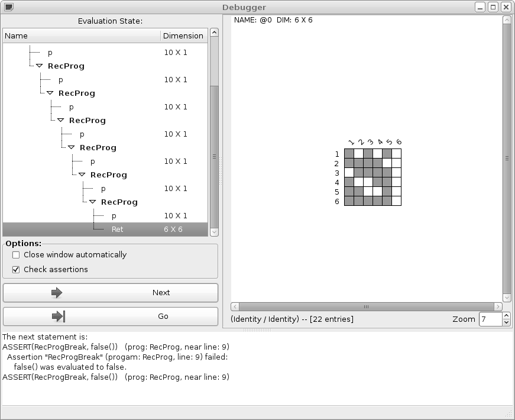Collapse the second RecProg tree node

(x=50, y=93)
